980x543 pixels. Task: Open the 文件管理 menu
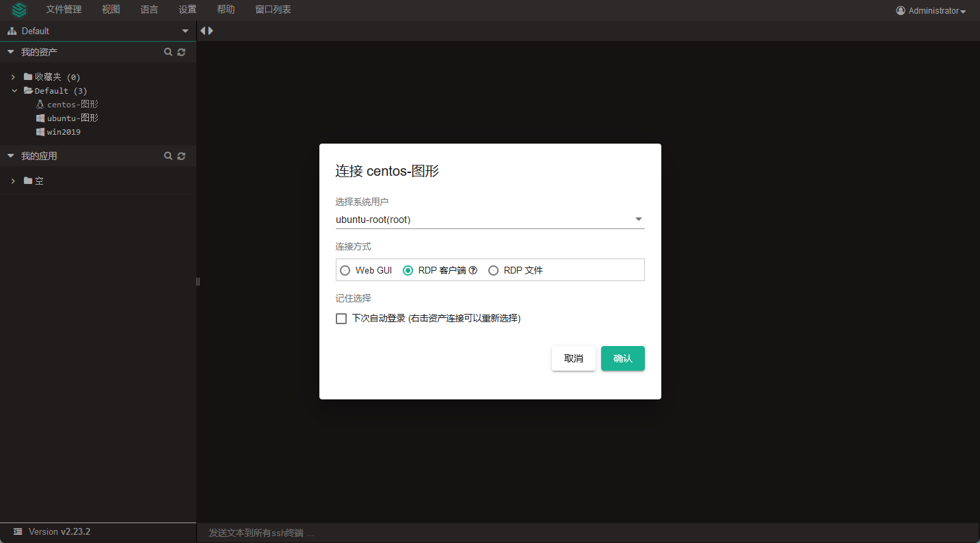coord(64,10)
